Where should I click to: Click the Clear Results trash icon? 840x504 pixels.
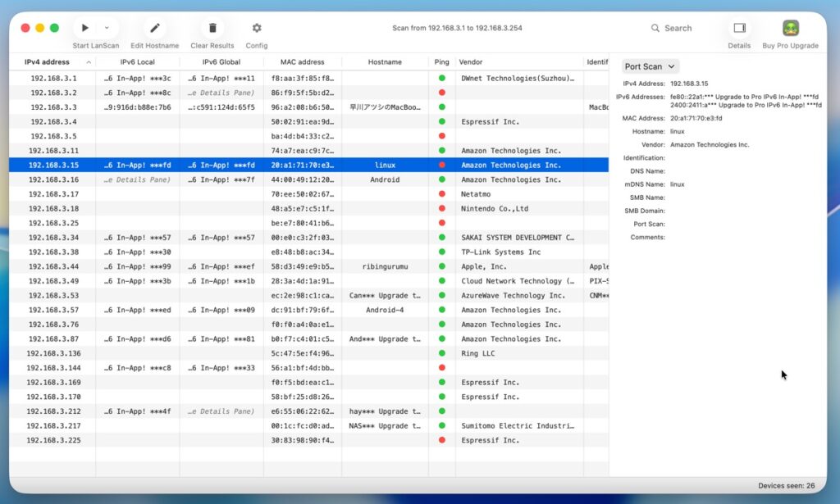[212, 28]
